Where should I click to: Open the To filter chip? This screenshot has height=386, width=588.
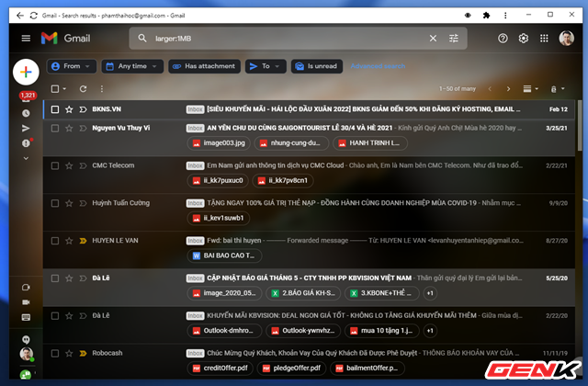click(266, 66)
